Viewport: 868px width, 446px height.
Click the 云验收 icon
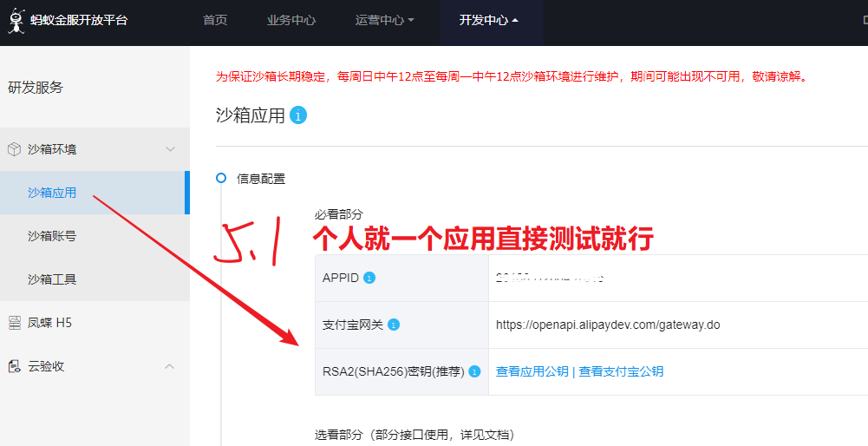tap(15, 366)
